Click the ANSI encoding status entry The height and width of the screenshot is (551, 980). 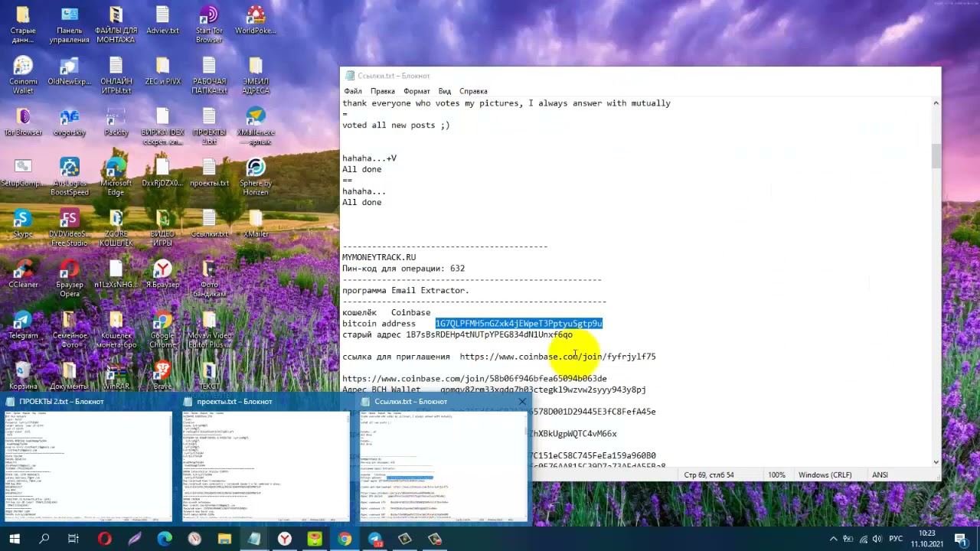[880, 475]
